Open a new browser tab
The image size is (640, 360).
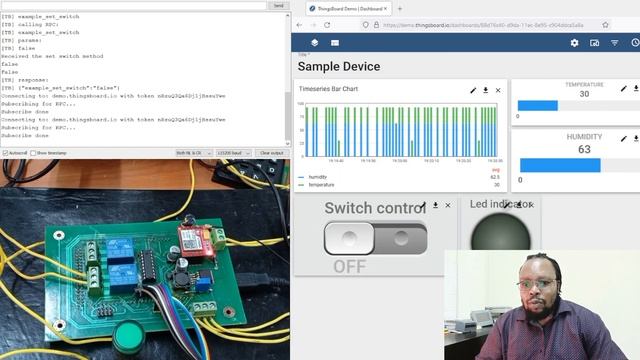400,9
